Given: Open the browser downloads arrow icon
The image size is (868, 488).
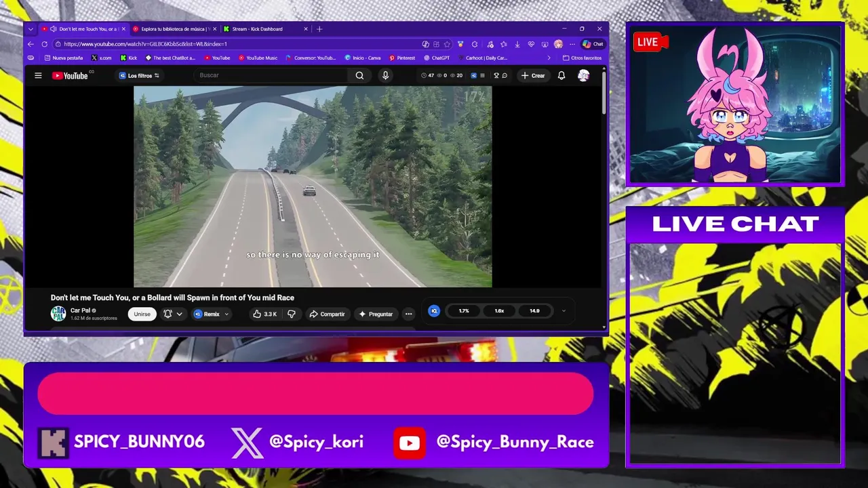Looking at the screenshot, I should pos(517,44).
